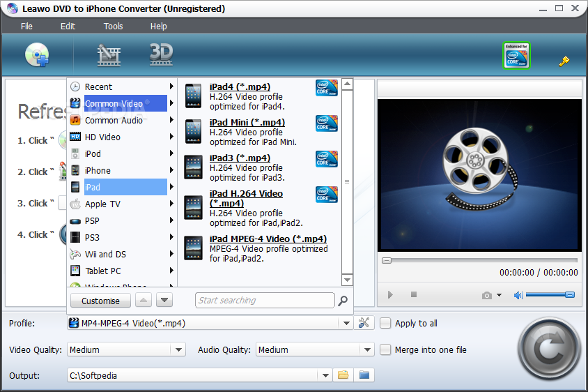Viewport: 588px width, 392px height.
Task: Click the Intel Core badge beside iPad H.264
Action: tap(327, 195)
